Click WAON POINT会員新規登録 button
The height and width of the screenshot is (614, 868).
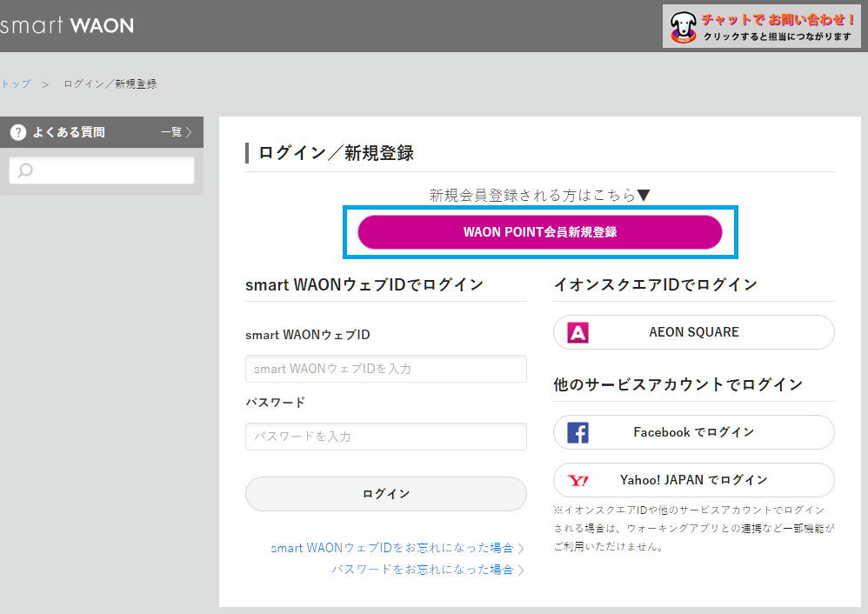[x=540, y=232]
